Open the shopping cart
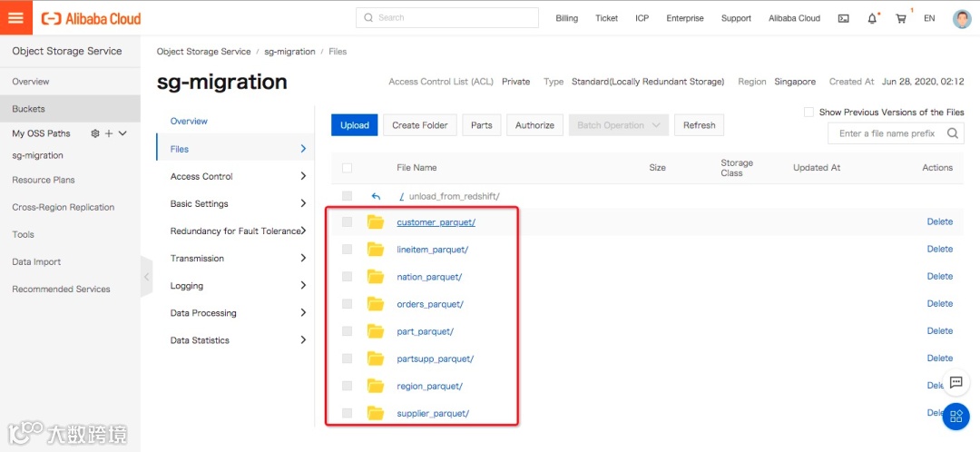Image resolution: width=980 pixels, height=452 pixels. (x=901, y=19)
